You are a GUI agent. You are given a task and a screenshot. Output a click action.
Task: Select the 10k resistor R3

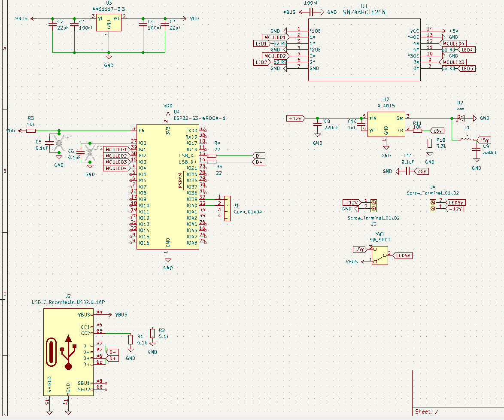tap(31, 131)
